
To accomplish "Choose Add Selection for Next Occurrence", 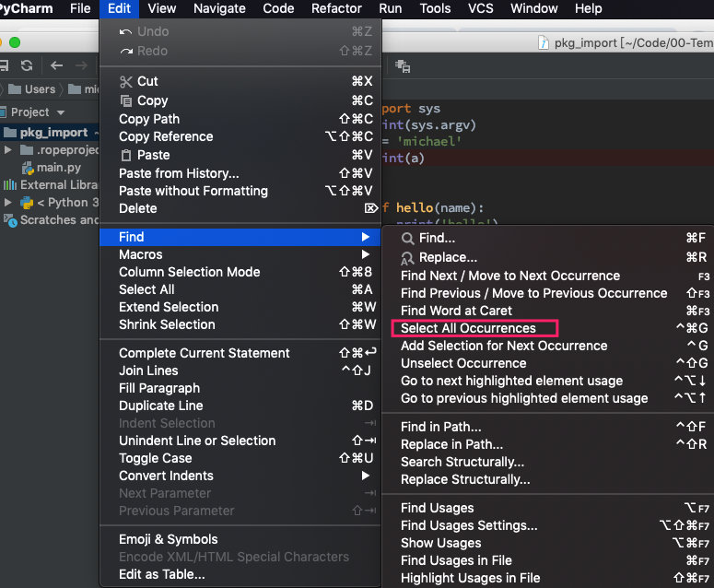I will (x=547, y=347).
